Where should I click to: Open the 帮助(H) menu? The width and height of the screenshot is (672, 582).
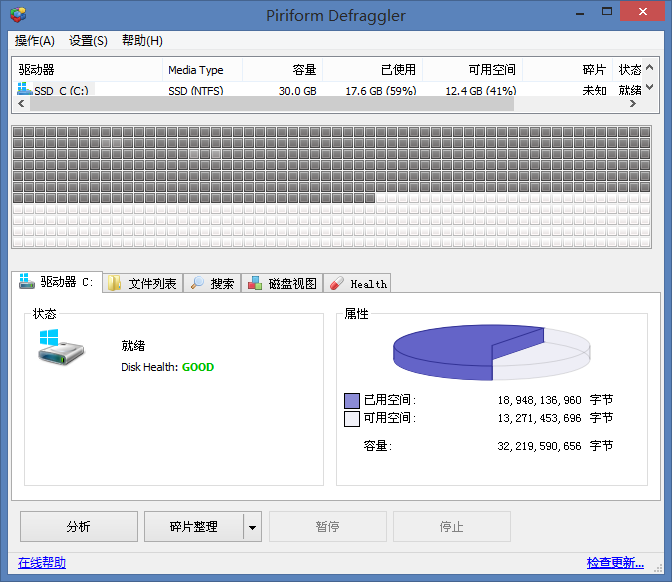pos(142,41)
